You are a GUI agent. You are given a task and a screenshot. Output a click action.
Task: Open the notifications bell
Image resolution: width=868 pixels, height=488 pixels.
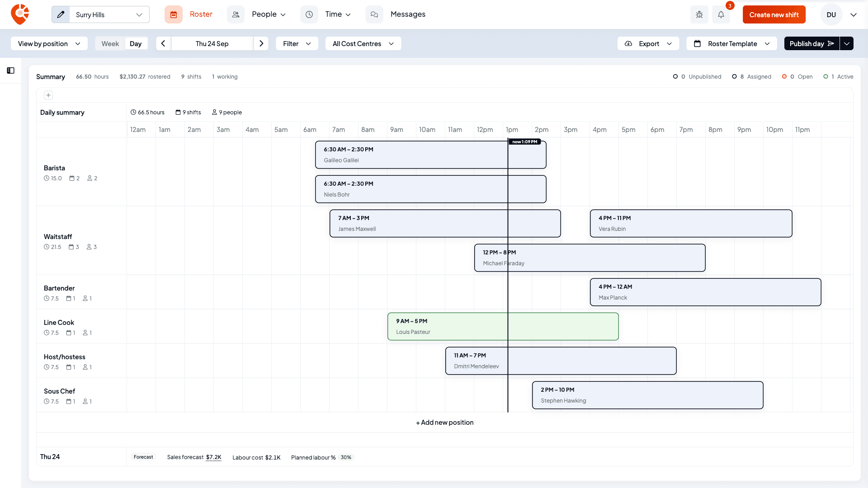click(x=721, y=14)
